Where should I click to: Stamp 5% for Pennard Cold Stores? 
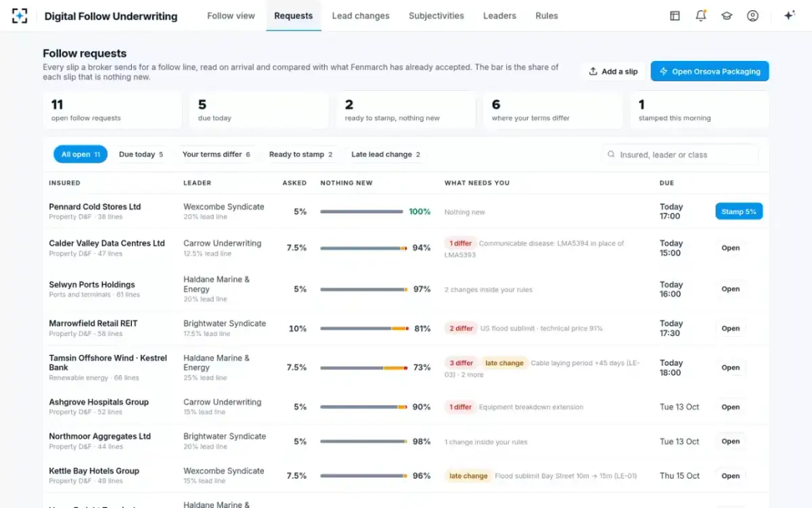tap(739, 211)
